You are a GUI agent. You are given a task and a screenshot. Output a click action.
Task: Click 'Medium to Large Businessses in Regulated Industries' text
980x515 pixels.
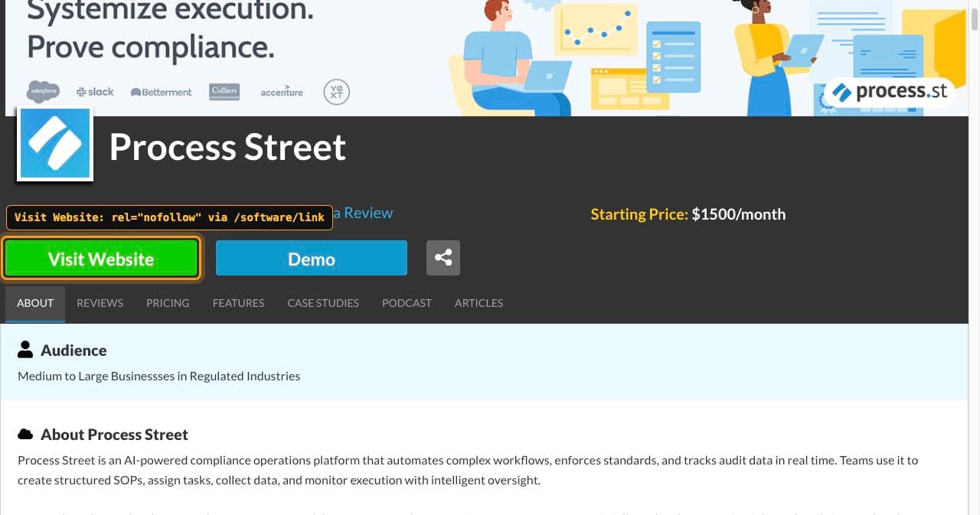[x=158, y=376]
